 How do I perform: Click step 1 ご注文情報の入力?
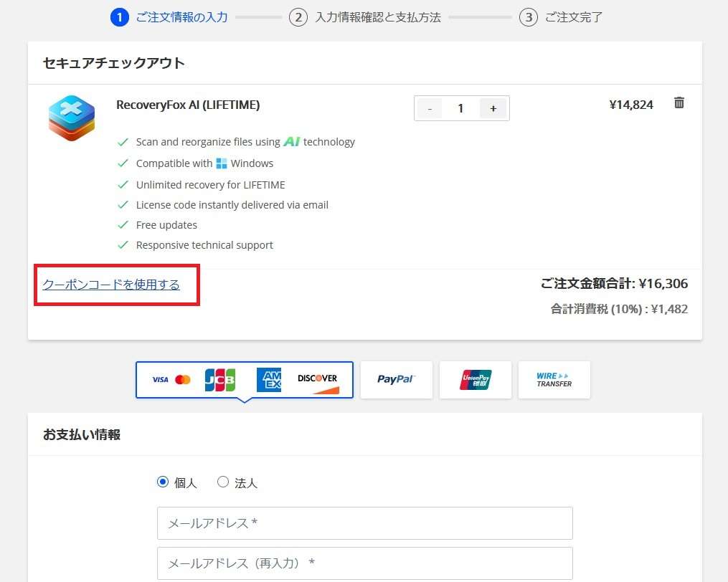[169, 18]
